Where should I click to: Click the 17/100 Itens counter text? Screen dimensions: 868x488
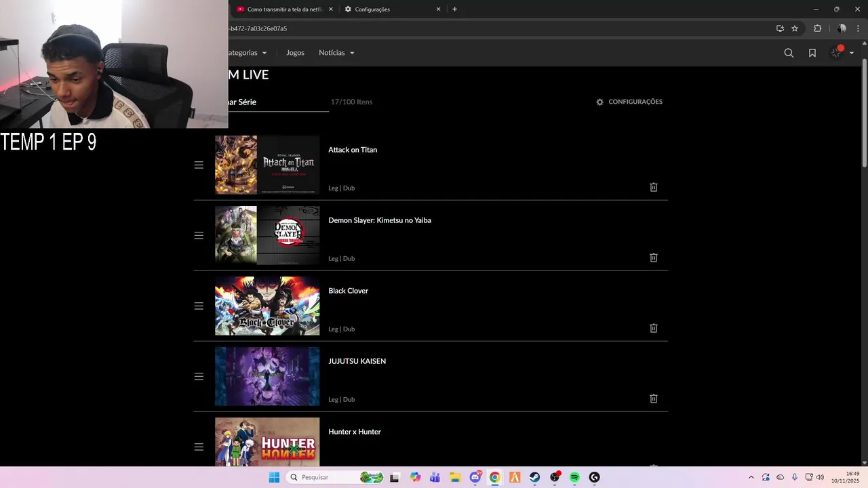point(351,102)
